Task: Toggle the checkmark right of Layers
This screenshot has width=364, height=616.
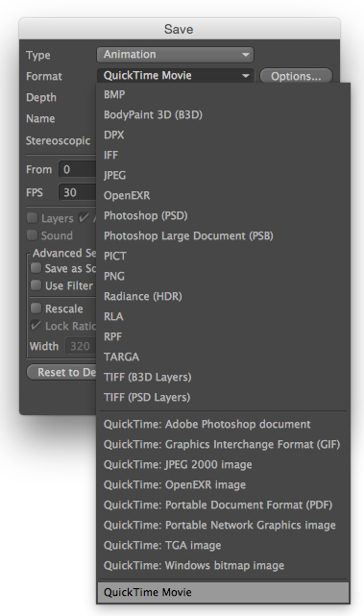Action: 83,217
